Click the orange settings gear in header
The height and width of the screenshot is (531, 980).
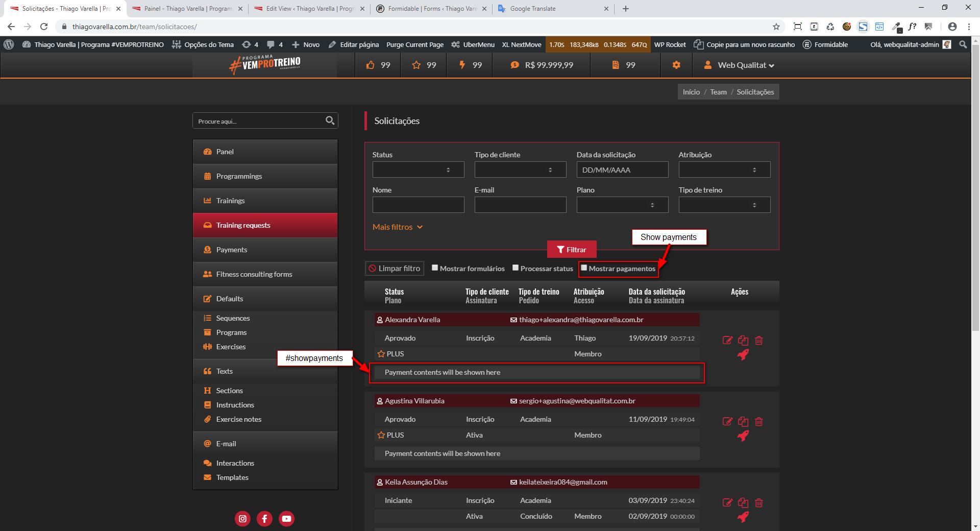(x=676, y=65)
